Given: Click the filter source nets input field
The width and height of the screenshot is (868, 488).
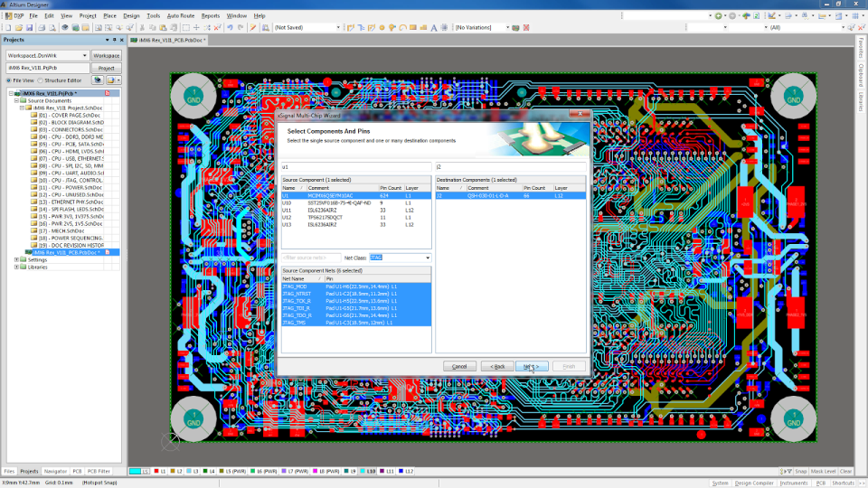Looking at the screenshot, I should (311, 258).
